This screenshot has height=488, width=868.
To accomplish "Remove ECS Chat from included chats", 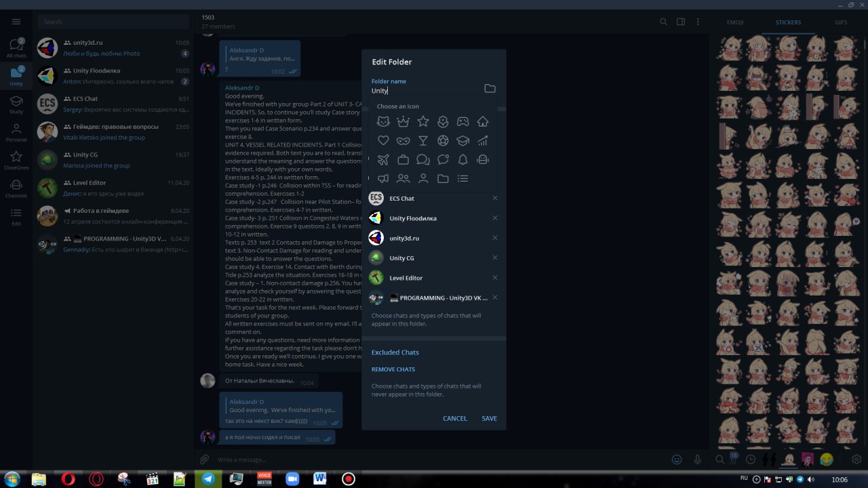I will (x=495, y=198).
